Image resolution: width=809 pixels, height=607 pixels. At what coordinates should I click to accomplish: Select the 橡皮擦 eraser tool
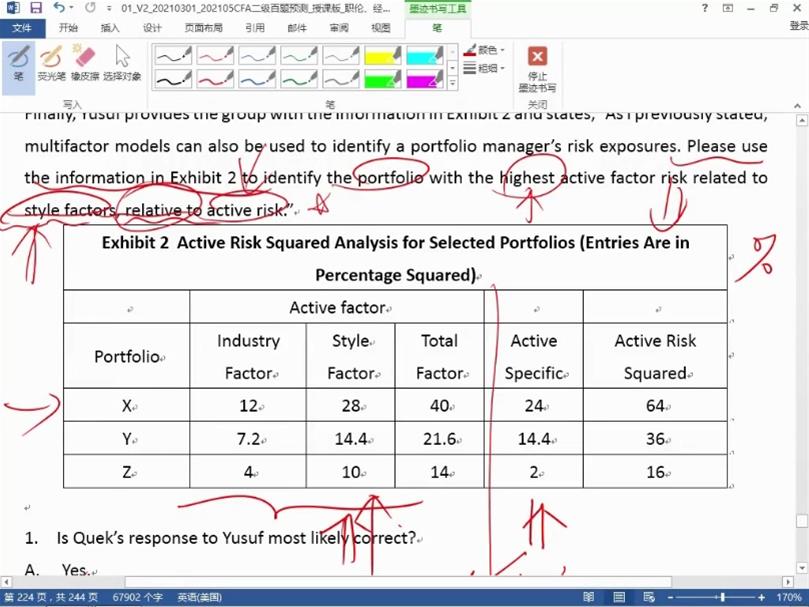85,63
